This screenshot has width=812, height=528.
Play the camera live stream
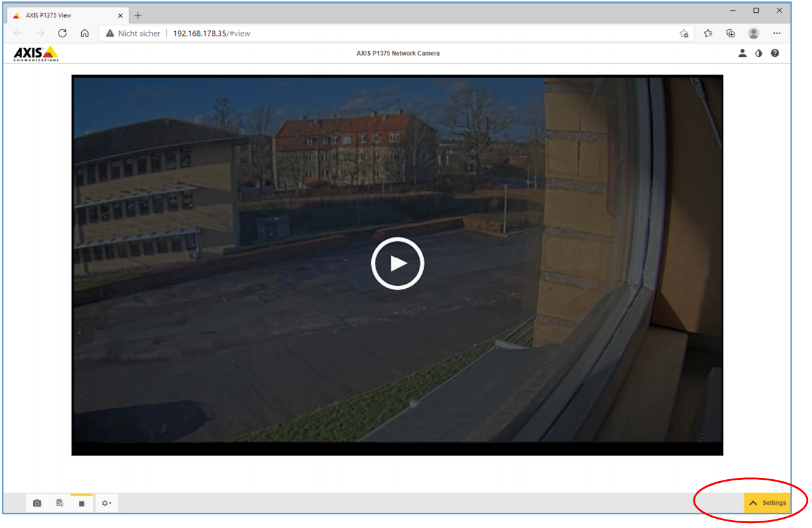(397, 263)
